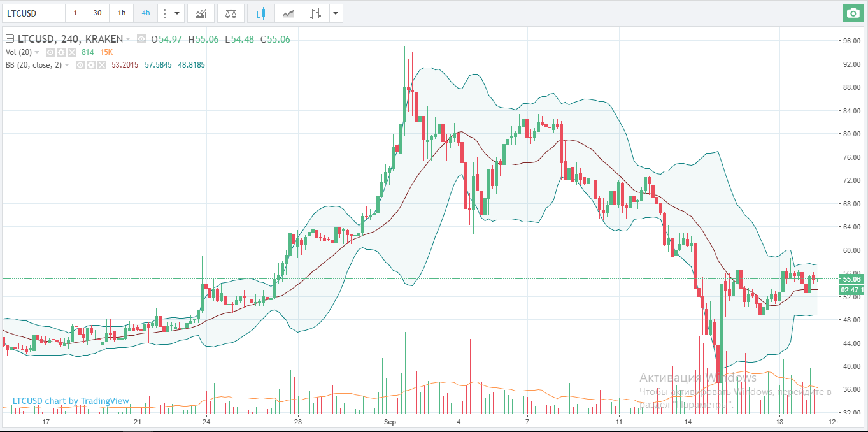Screen dimensions: 868x432
Task: Toggle visibility of the LTCUSD main series
Action: 141,40
